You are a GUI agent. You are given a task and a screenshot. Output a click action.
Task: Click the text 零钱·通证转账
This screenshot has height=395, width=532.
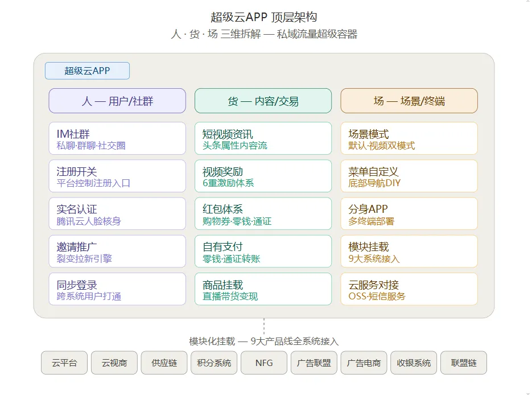232,258
